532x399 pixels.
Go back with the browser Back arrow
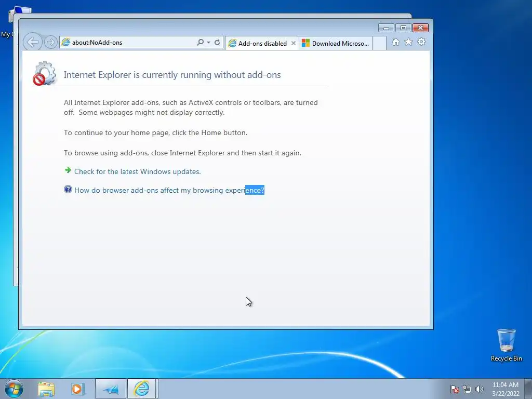(33, 42)
